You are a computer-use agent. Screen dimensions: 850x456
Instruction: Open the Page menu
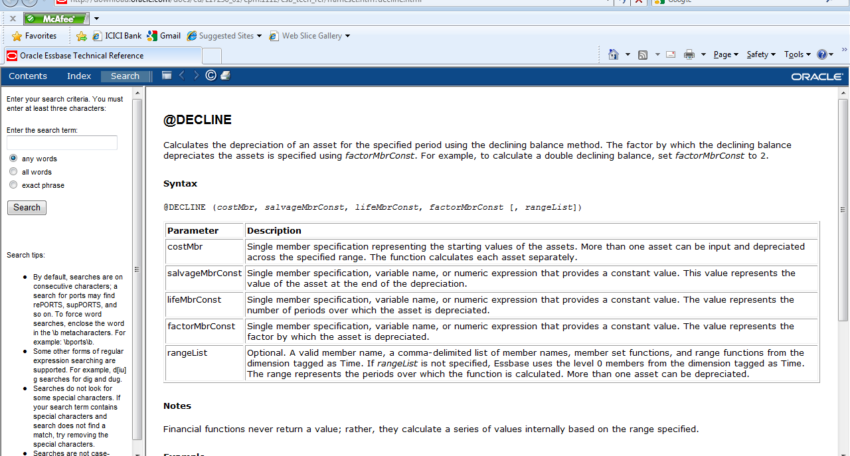point(725,54)
